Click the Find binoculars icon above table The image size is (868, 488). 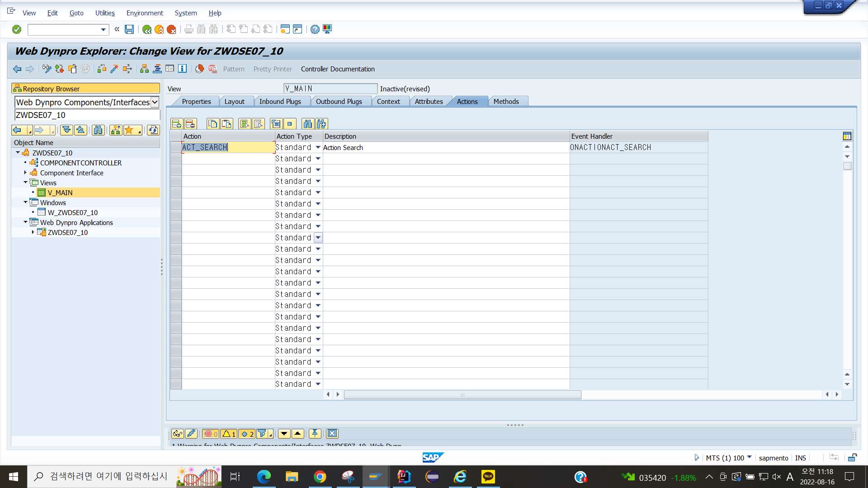click(x=308, y=124)
